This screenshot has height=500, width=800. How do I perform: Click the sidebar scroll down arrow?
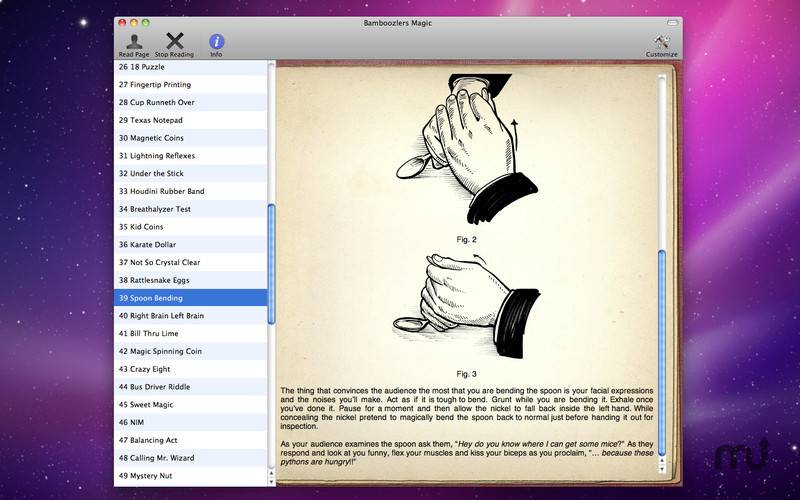(271, 482)
